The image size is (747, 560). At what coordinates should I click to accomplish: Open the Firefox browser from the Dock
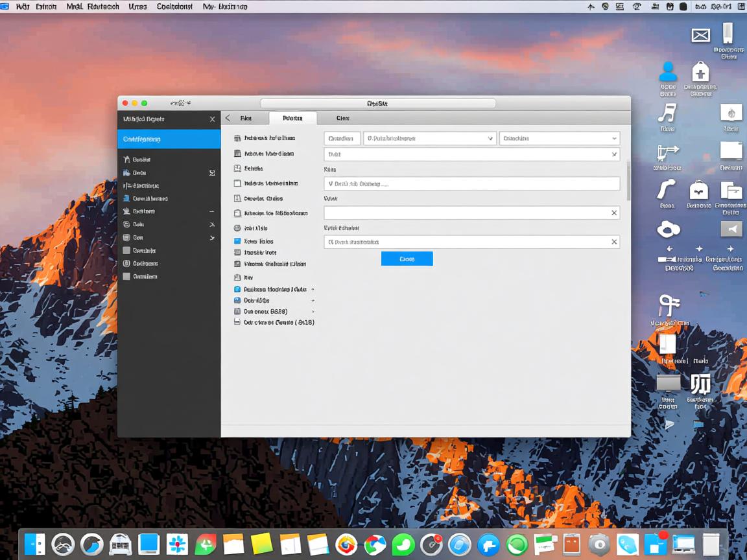click(346, 544)
